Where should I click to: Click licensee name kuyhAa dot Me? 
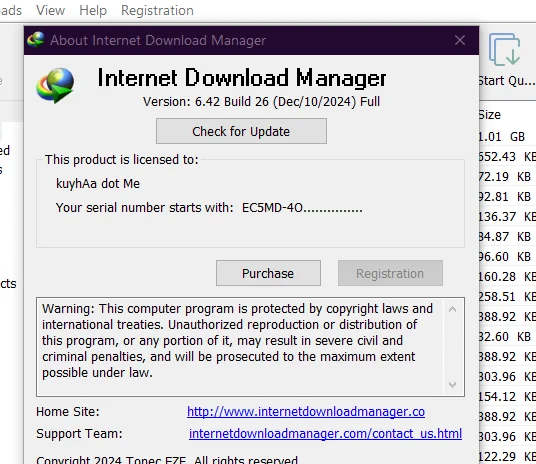98,184
